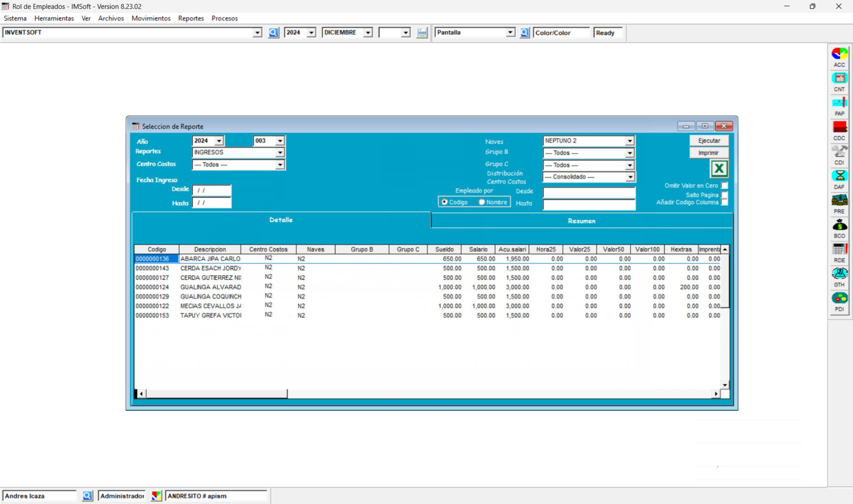This screenshot has height=504, width=853.
Task: Open the DAF hourglass module icon
Action: pyautogui.click(x=839, y=178)
